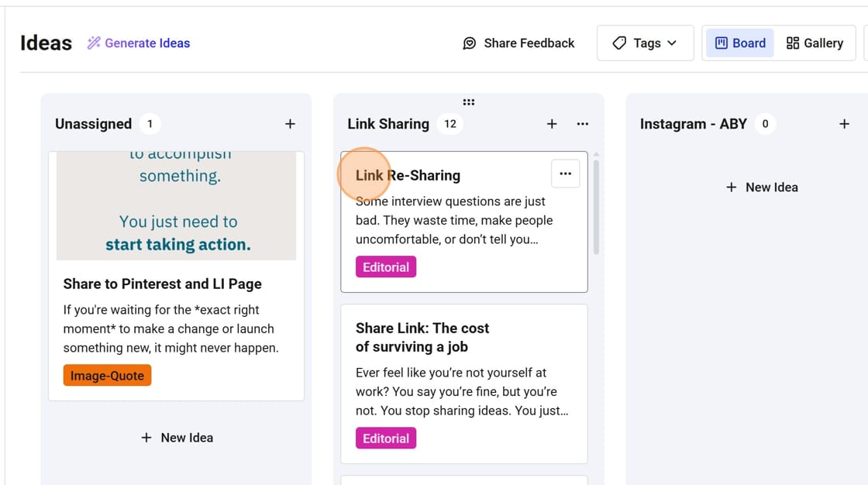Switch to the Board tab
This screenshot has height=485, width=868.
[x=739, y=43]
